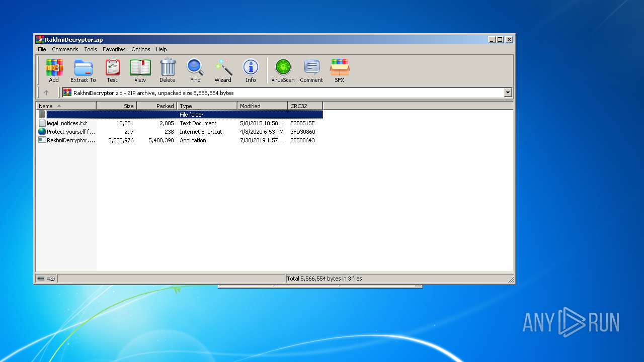Open the Wizard wand icon
The width and height of the screenshot is (644, 362).
pos(223,70)
